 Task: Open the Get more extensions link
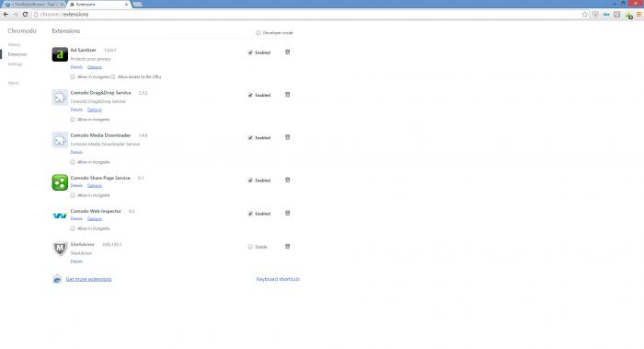[88, 279]
